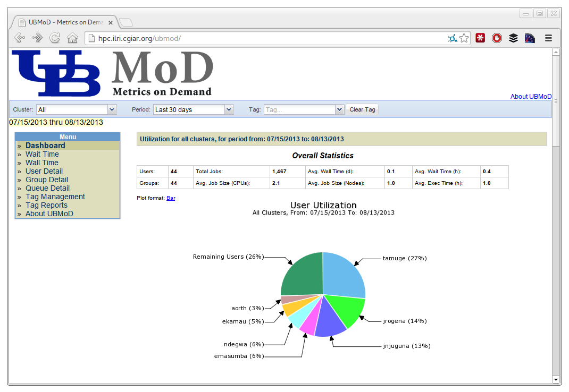Switch plot format to Bar link
Image resolution: width=569 pixels, height=392 pixels.
pyautogui.click(x=171, y=198)
